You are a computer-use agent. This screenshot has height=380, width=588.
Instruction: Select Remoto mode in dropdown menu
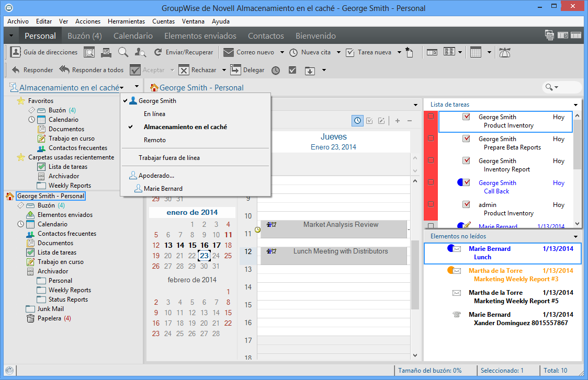point(195,140)
